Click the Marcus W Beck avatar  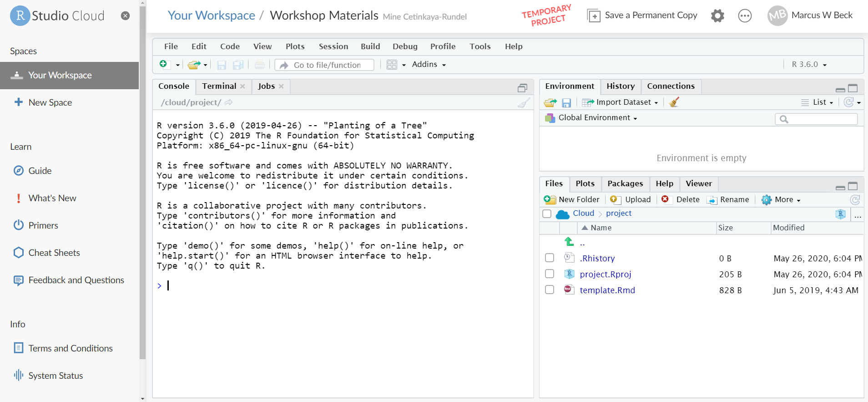[777, 15]
